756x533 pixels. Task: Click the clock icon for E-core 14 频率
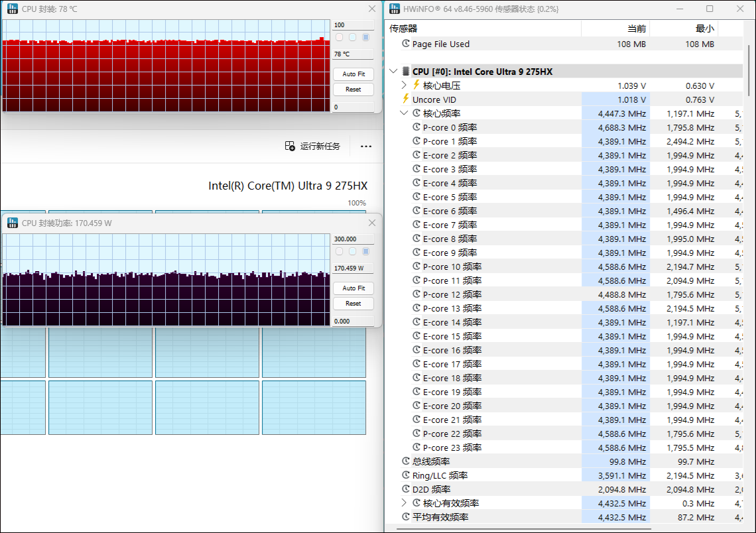416,322
